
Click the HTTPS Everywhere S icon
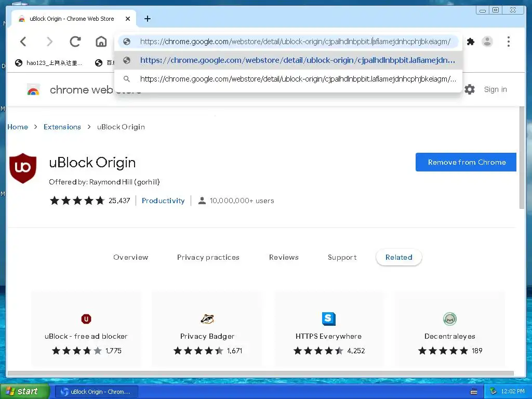coord(328,319)
